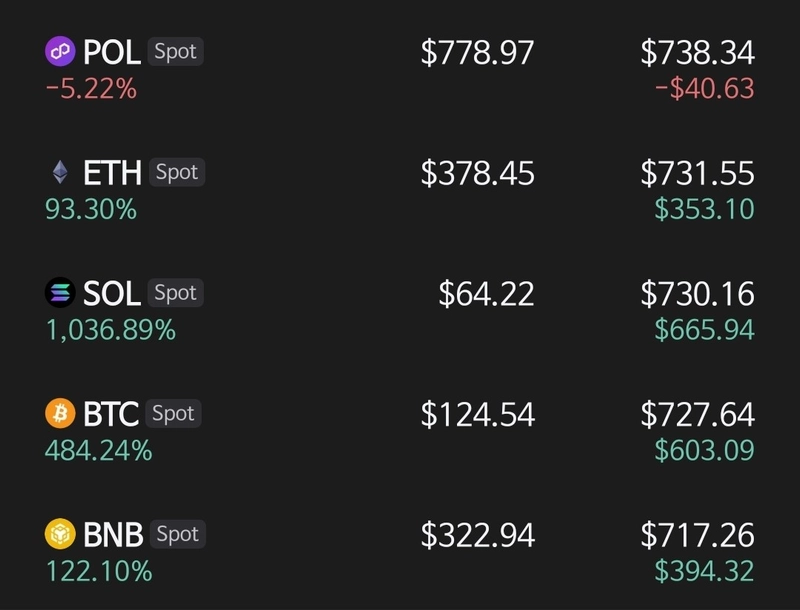Image resolution: width=800 pixels, height=610 pixels.
Task: Click ETH's $378.45 cost amount
Action: [478, 173]
